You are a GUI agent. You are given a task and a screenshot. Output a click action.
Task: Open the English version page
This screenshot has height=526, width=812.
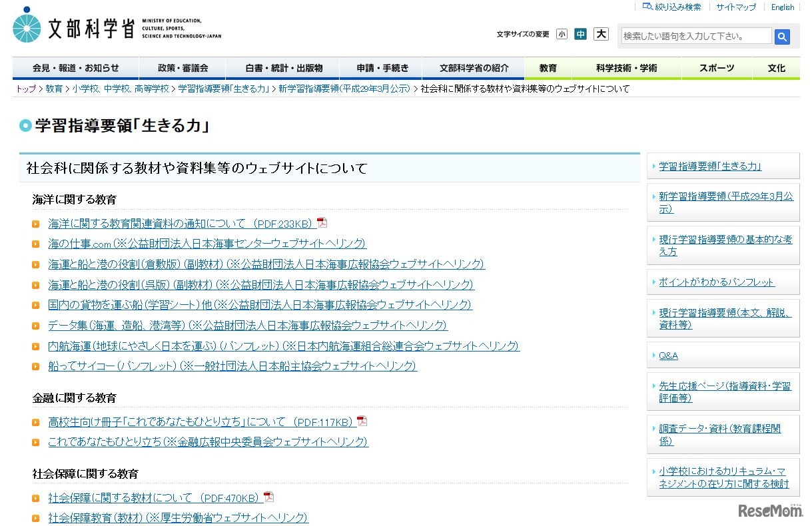781,7
